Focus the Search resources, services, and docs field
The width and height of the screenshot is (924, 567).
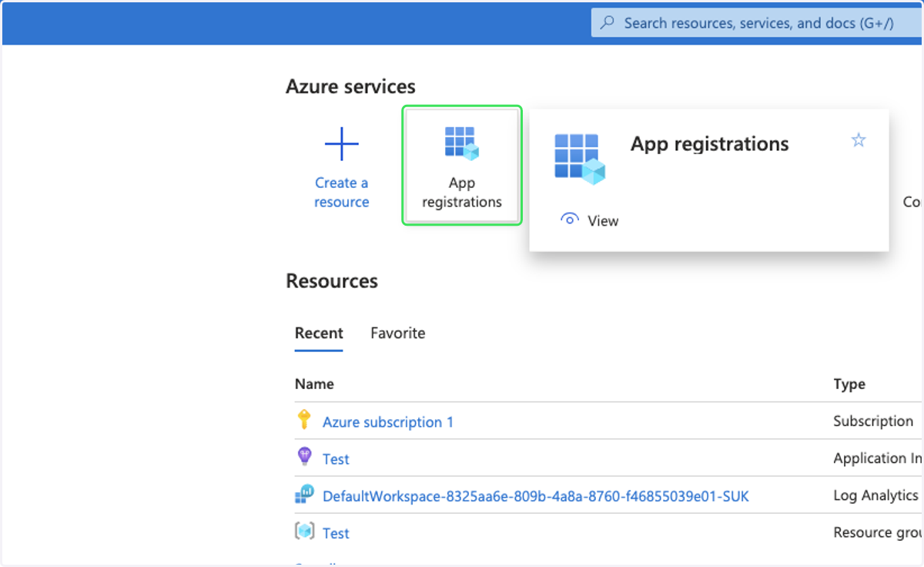point(758,23)
